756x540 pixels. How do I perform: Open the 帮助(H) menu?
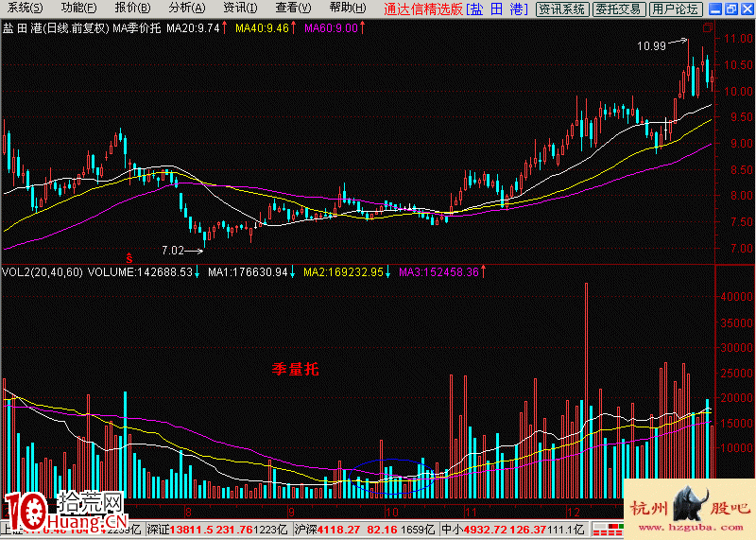pyautogui.click(x=348, y=9)
